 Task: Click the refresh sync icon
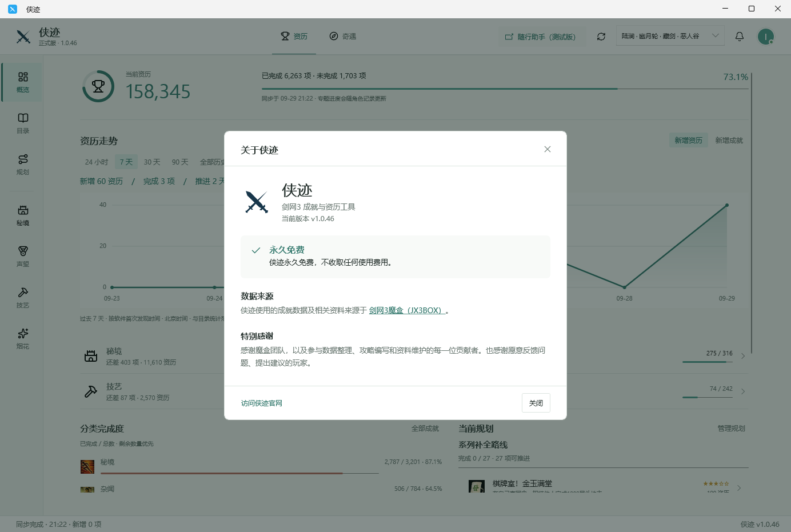tap(601, 37)
